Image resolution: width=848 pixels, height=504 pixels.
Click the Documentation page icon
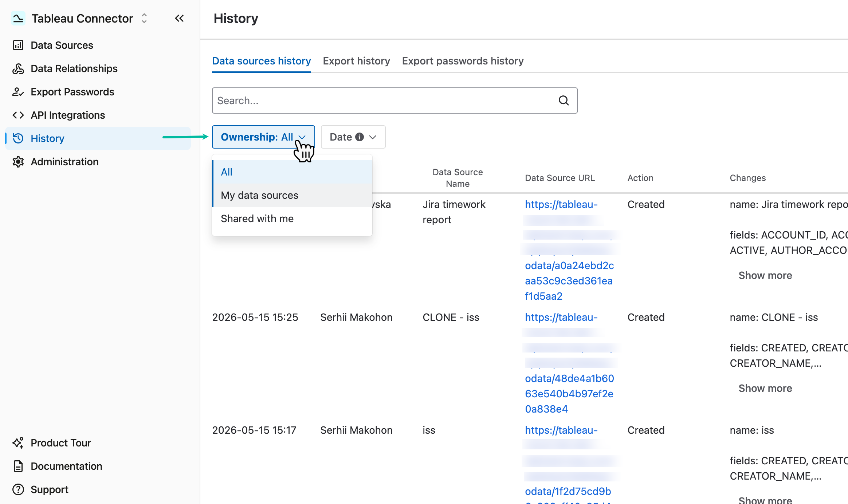[18, 466]
